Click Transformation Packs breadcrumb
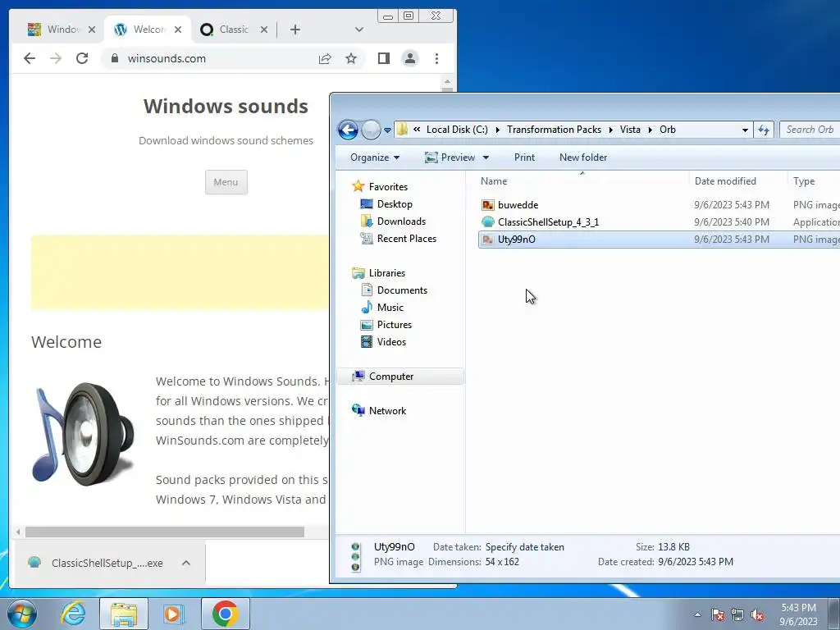Image resolution: width=840 pixels, height=630 pixels. (x=554, y=130)
